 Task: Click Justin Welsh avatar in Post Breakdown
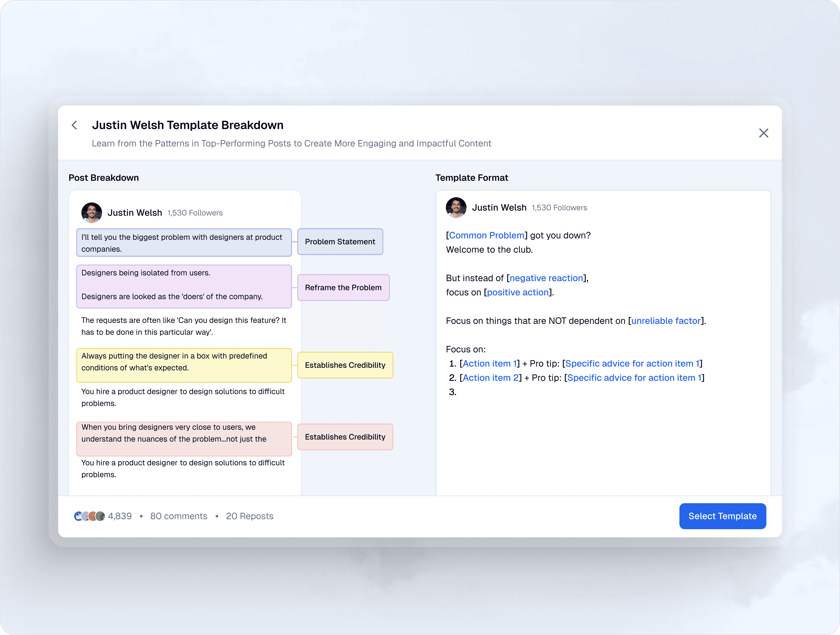tap(92, 212)
